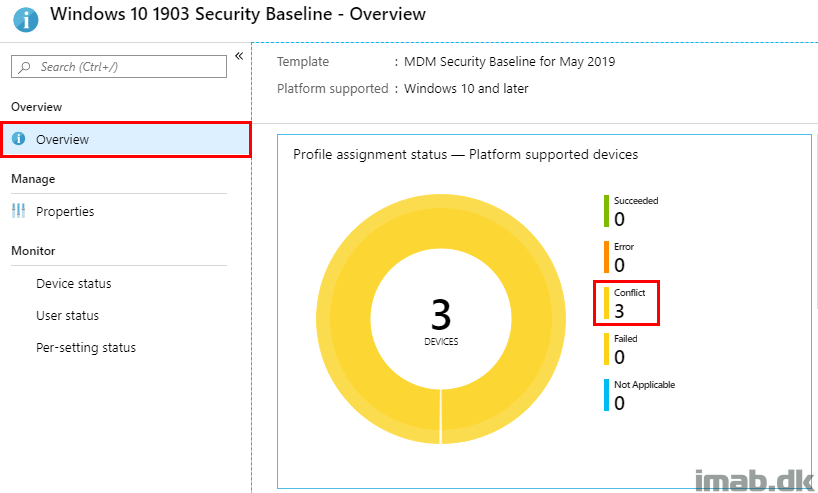Click the green Succeeded legend swatch
The height and width of the screenshot is (493, 818).
point(606,211)
